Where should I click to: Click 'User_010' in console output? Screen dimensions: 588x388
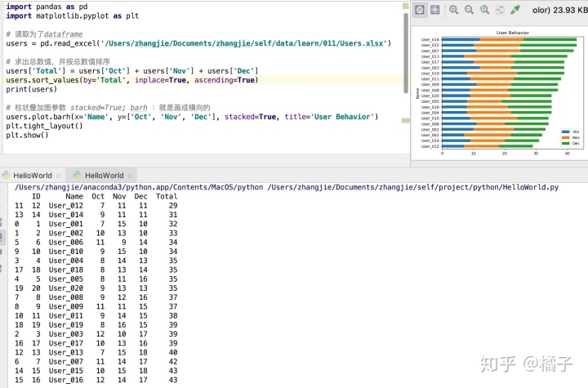point(65,252)
